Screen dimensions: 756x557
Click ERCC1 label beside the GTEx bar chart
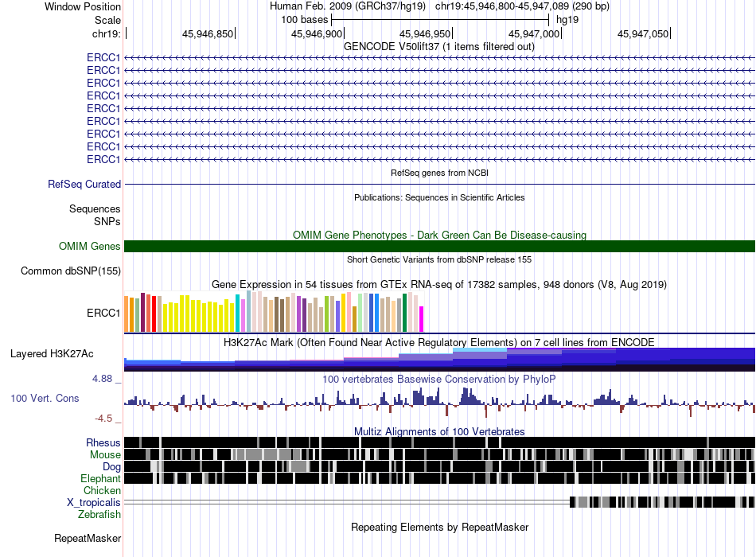pyautogui.click(x=103, y=313)
